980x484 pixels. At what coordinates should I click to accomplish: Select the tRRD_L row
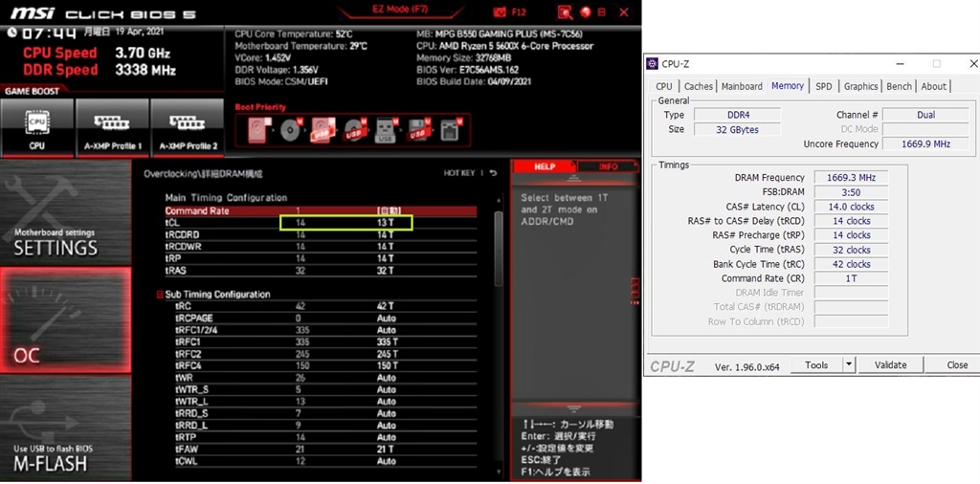pyautogui.click(x=325, y=426)
